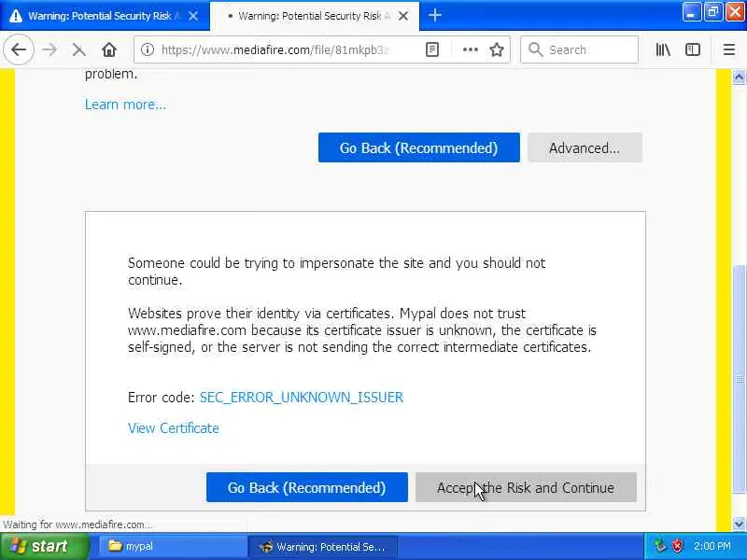The width and height of the screenshot is (747, 560).
Task: Open the hamburger application menu
Action: coord(729,49)
